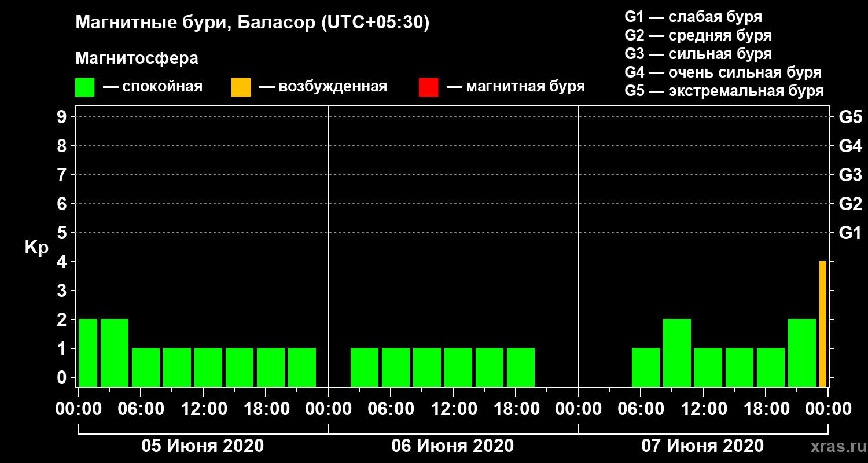The image size is (868, 463).
Task: Click the 'G2' label on the right axis
Action: pyautogui.click(x=850, y=204)
